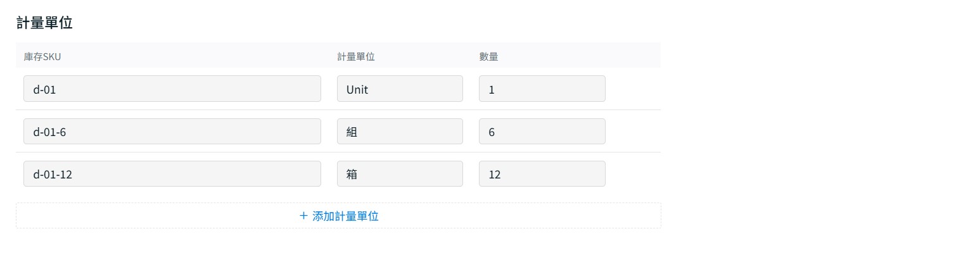Focus the quantity field showing 12
The width and height of the screenshot is (980, 255).
(x=542, y=173)
